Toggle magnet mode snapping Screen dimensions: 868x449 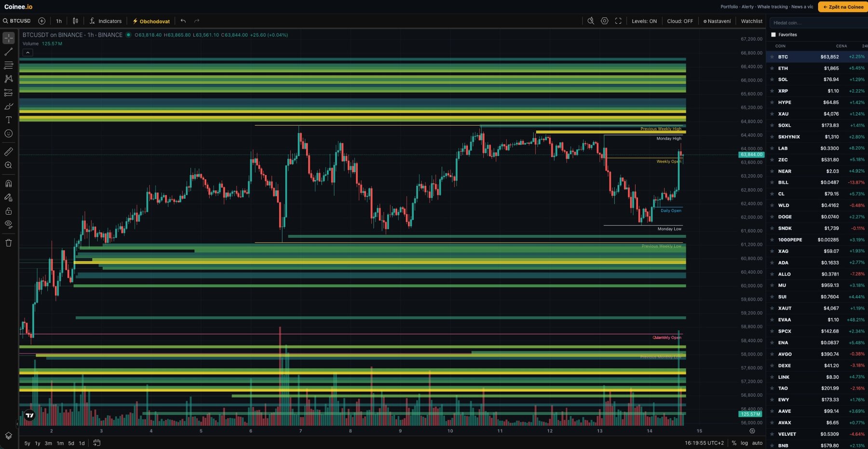9,183
